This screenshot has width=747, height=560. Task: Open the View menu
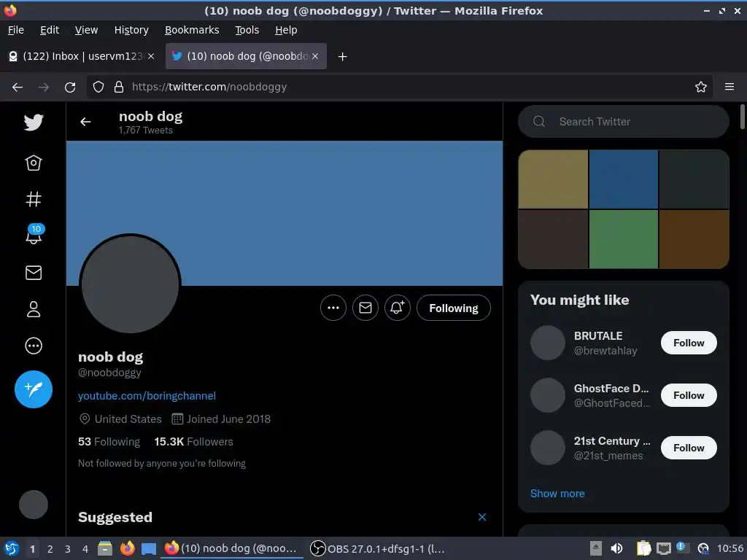click(86, 30)
